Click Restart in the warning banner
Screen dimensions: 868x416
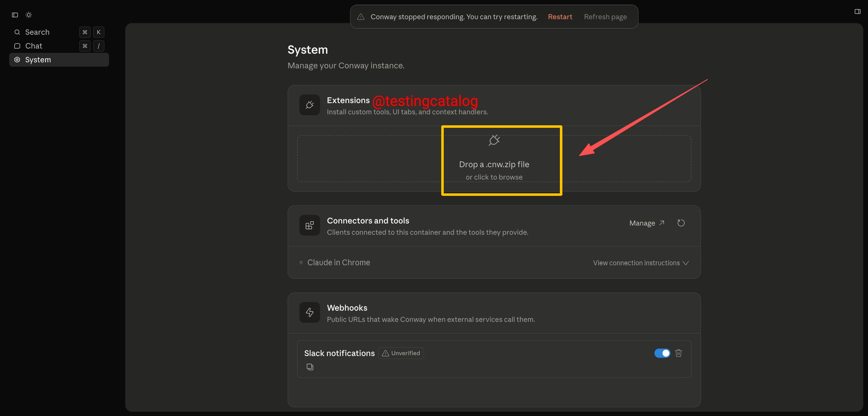pos(560,17)
